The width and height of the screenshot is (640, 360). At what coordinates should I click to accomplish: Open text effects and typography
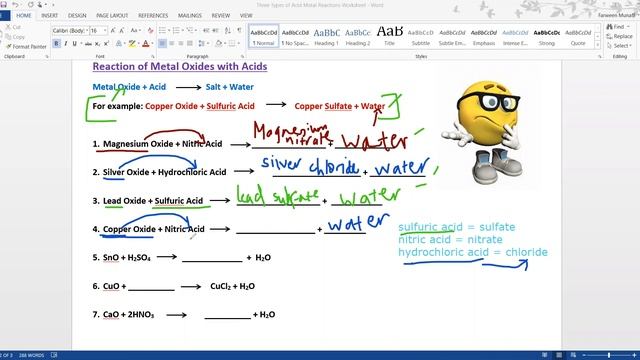(118, 44)
